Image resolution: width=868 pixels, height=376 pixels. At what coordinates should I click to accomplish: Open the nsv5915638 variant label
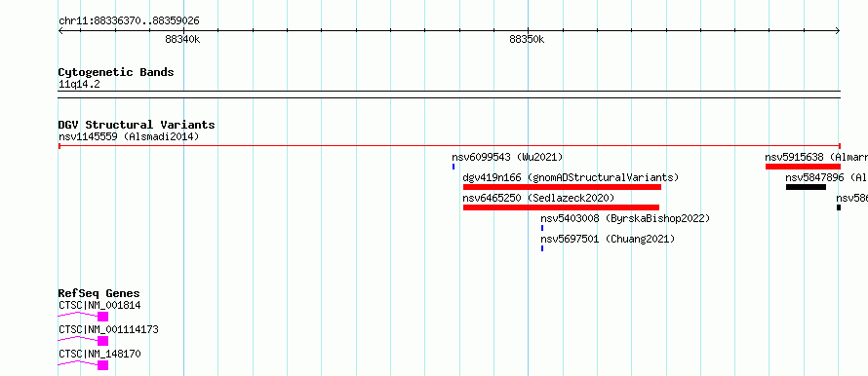(x=816, y=157)
